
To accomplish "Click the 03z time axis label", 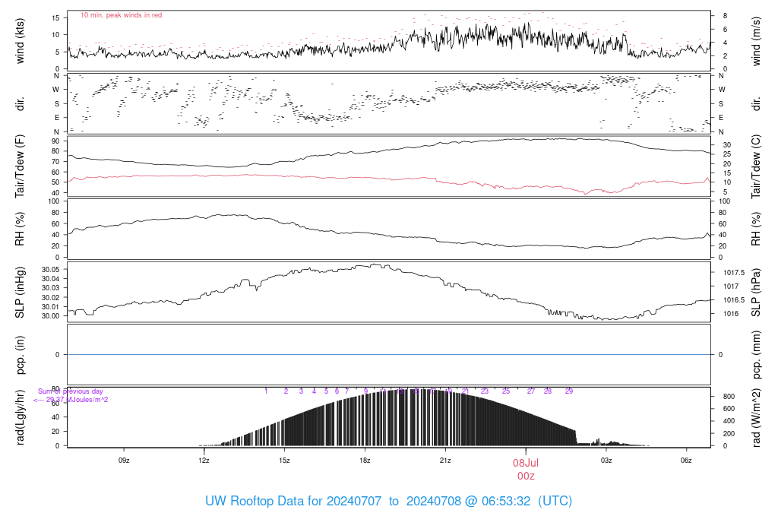I will coord(606,461).
